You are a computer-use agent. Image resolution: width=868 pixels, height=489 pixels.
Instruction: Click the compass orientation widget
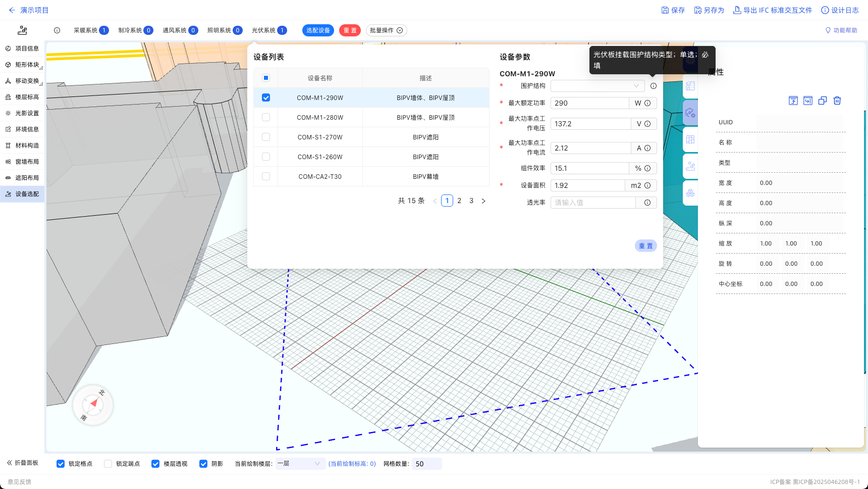pos(93,404)
